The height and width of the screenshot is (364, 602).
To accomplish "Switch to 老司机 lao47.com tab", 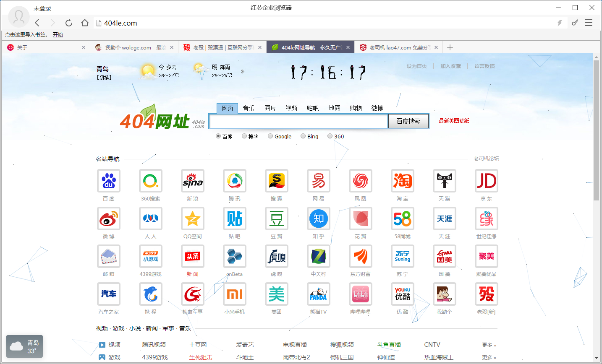I will (398, 47).
